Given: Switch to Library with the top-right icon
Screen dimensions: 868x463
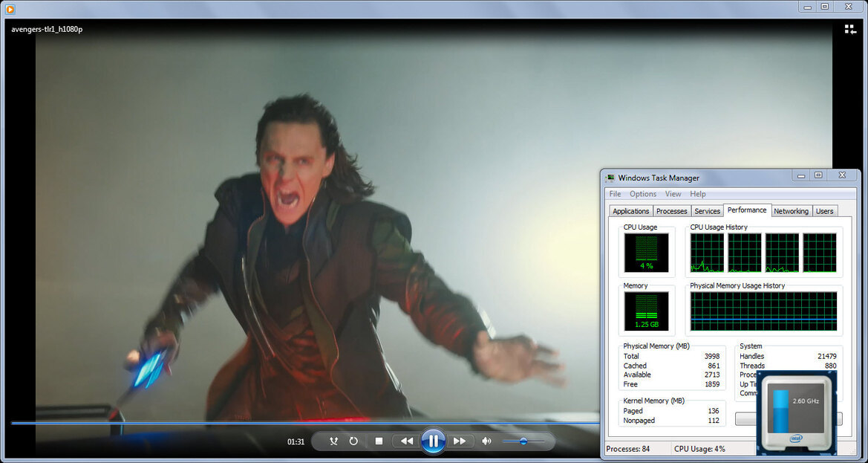Looking at the screenshot, I should 850,29.
